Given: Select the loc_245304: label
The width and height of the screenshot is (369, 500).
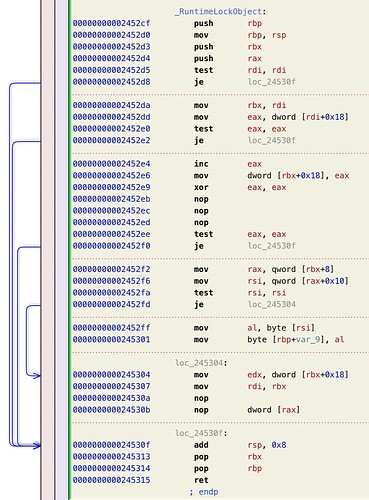Looking at the screenshot, I should click(x=201, y=363).
